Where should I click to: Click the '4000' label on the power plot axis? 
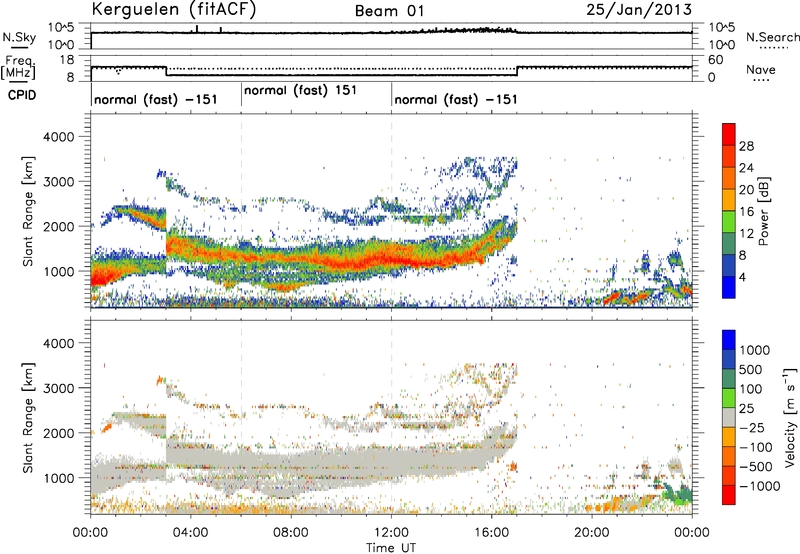pyautogui.click(x=59, y=137)
